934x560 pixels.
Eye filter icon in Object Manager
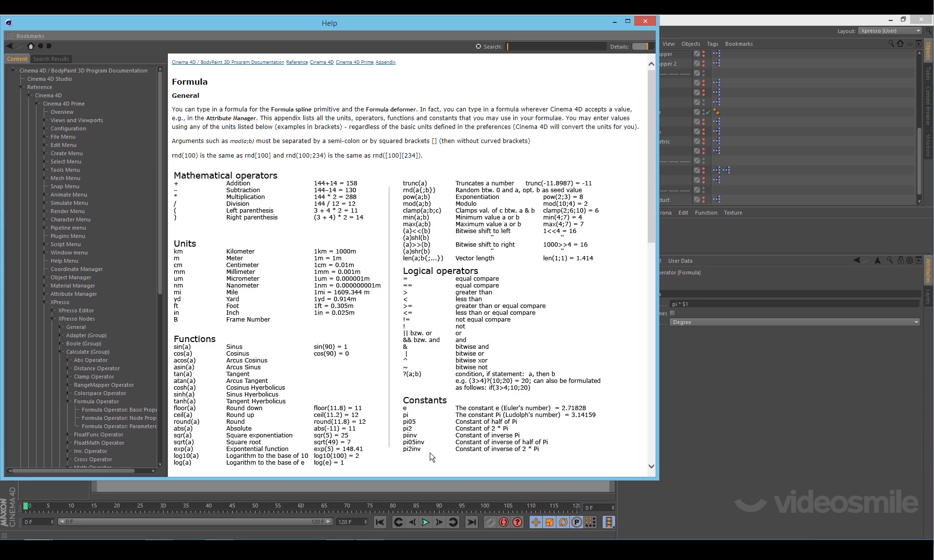[x=909, y=44]
